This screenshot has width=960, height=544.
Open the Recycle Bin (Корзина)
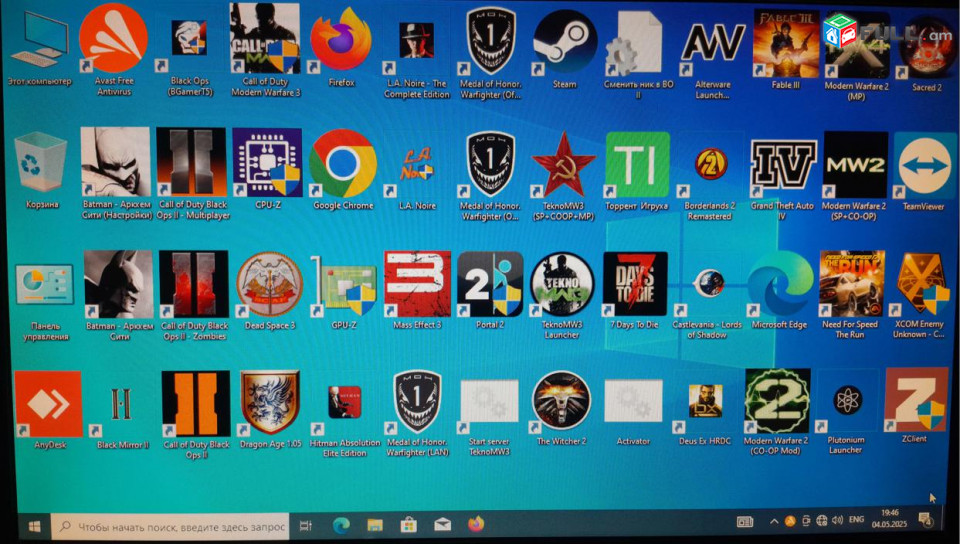(42, 164)
